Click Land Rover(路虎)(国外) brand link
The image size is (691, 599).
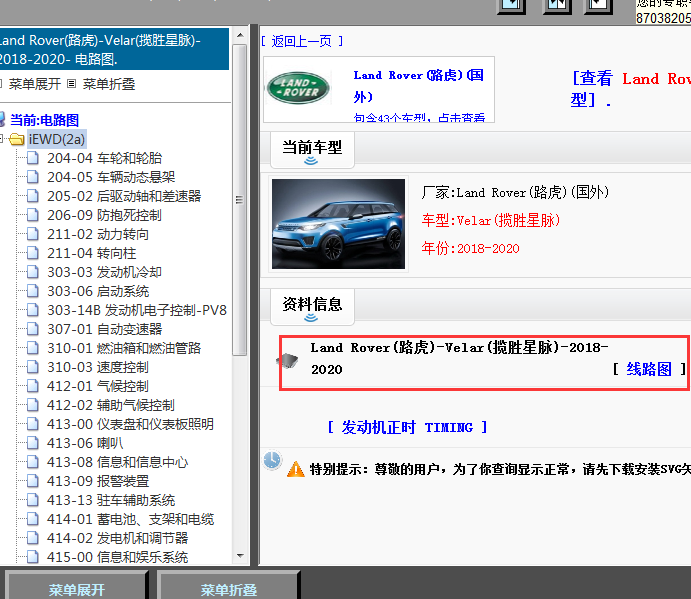click(x=419, y=86)
